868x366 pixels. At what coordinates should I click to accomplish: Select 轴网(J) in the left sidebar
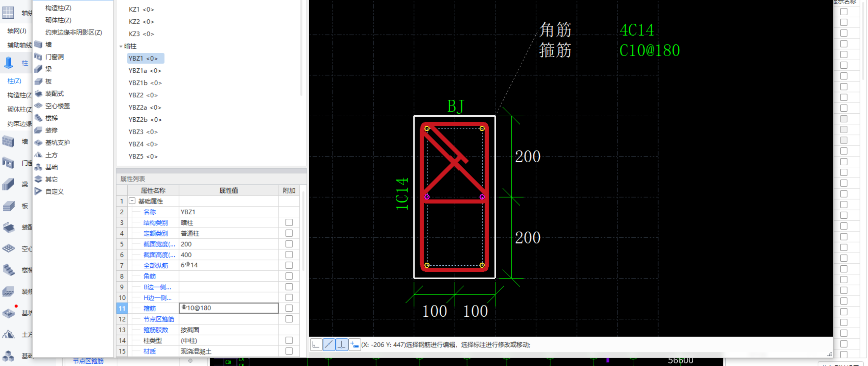point(17,31)
